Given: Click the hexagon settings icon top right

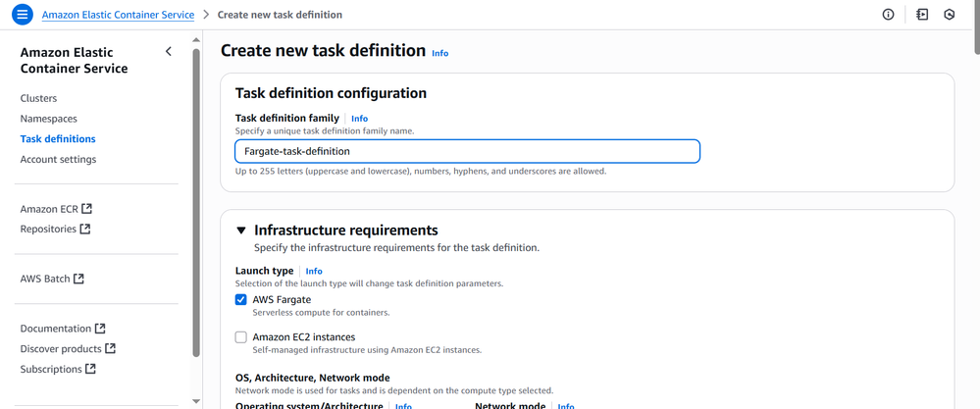Looking at the screenshot, I should coord(950,15).
